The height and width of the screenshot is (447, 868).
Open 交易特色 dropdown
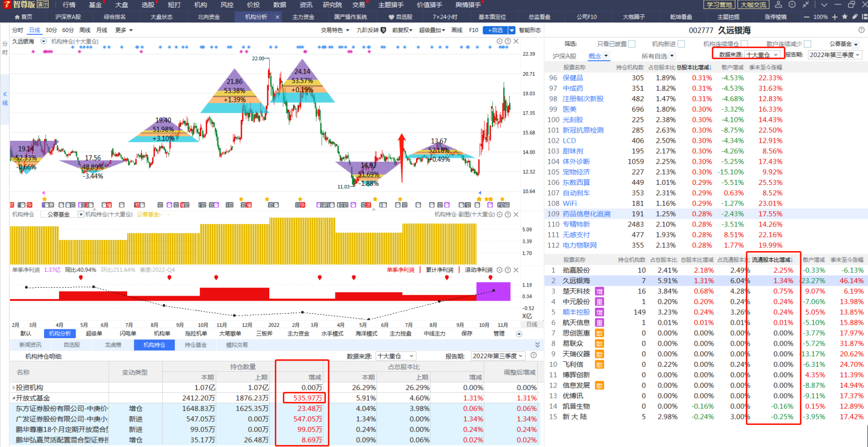coord(335,30)
